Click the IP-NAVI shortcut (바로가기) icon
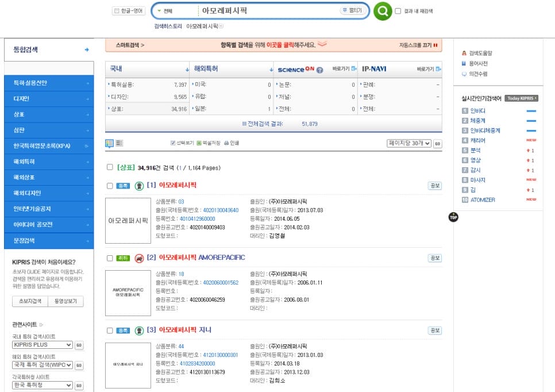The image size is (555, 392). point(438,69)
